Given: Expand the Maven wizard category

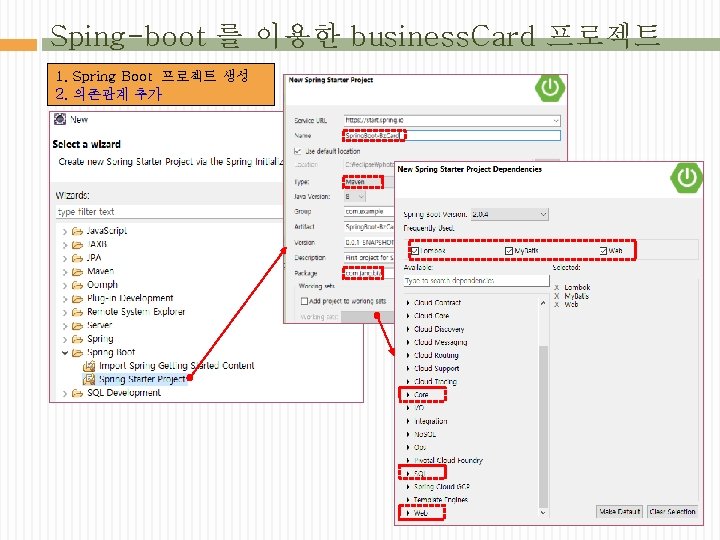Looking at the screenshot, I should (x=65, y=272).
